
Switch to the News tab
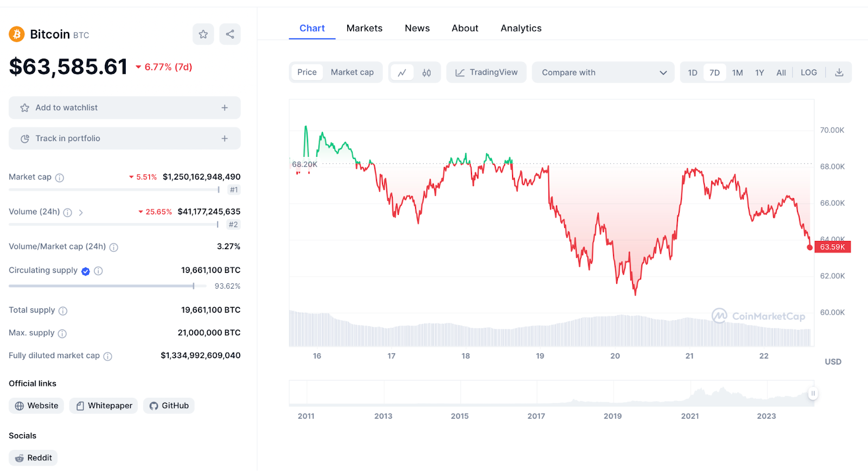[x=417, y=28]
